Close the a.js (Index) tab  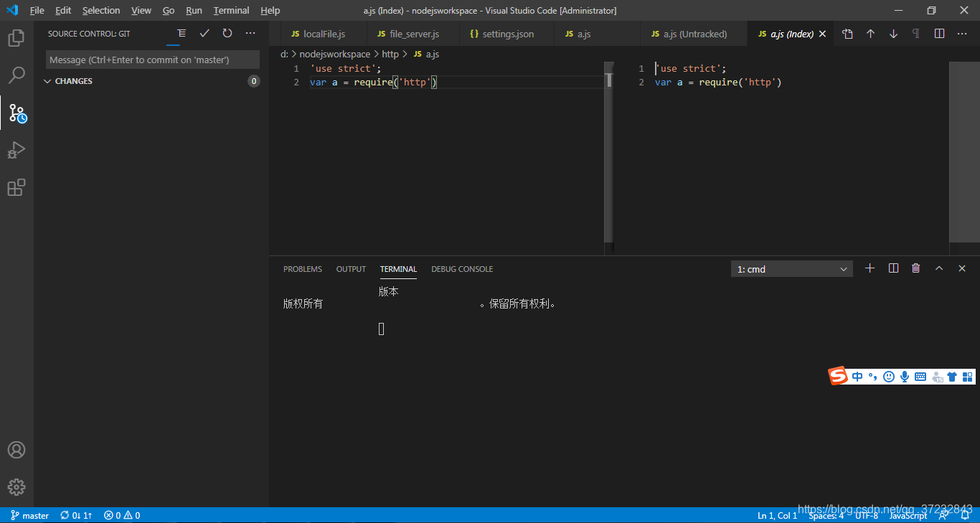tap(822, 34)
